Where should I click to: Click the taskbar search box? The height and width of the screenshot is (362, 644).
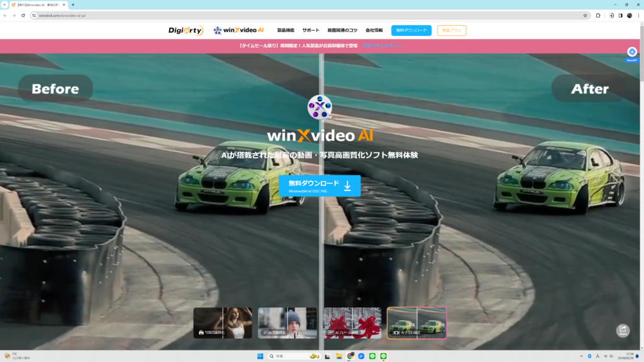[x=294, y=356]
